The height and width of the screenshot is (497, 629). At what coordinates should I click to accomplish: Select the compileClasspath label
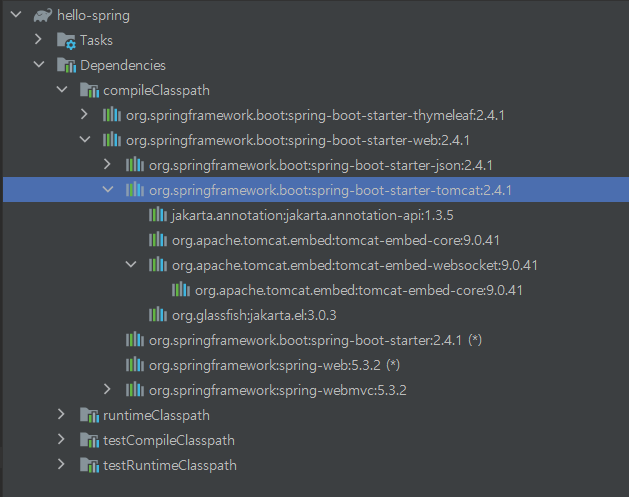coord(156,90)
